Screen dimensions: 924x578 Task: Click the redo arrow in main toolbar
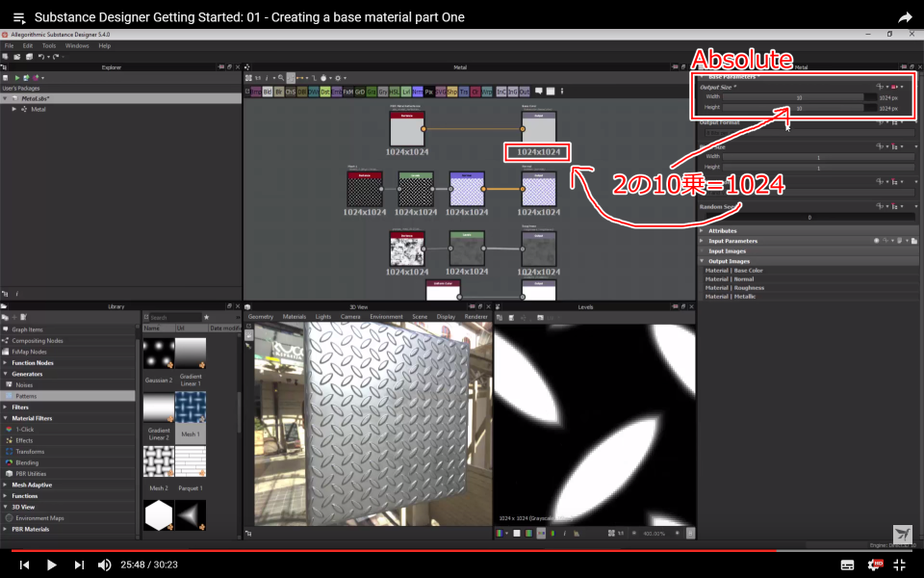[x=56, y=57]
